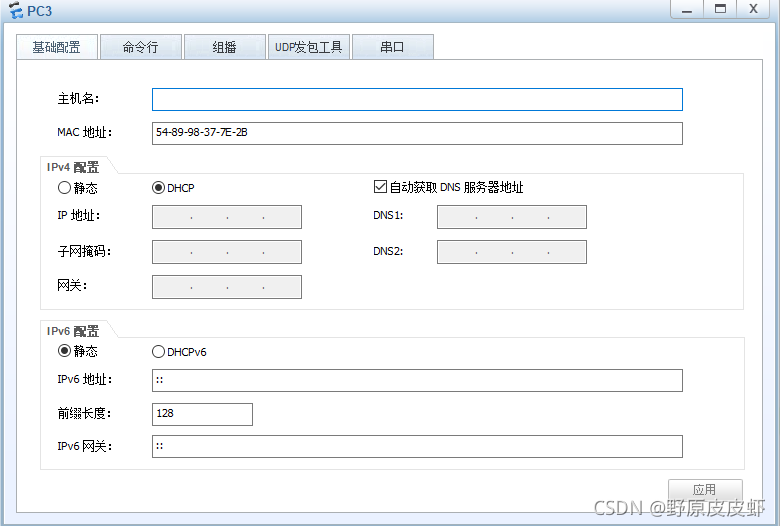Click the IPv4 IP 地址 field
The width and height of the screenshot is (780, 526).
point(227,217)
